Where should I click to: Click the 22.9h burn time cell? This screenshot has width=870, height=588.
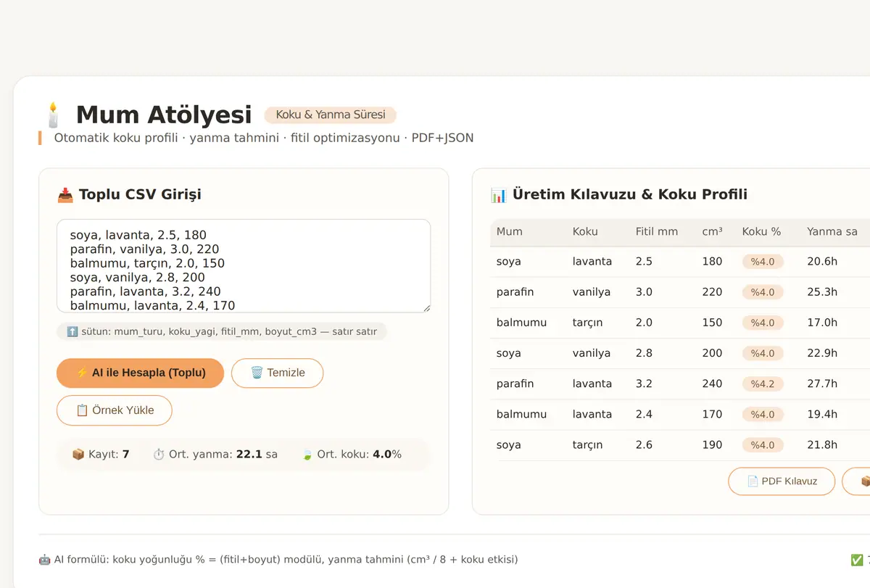click(822, 353)
